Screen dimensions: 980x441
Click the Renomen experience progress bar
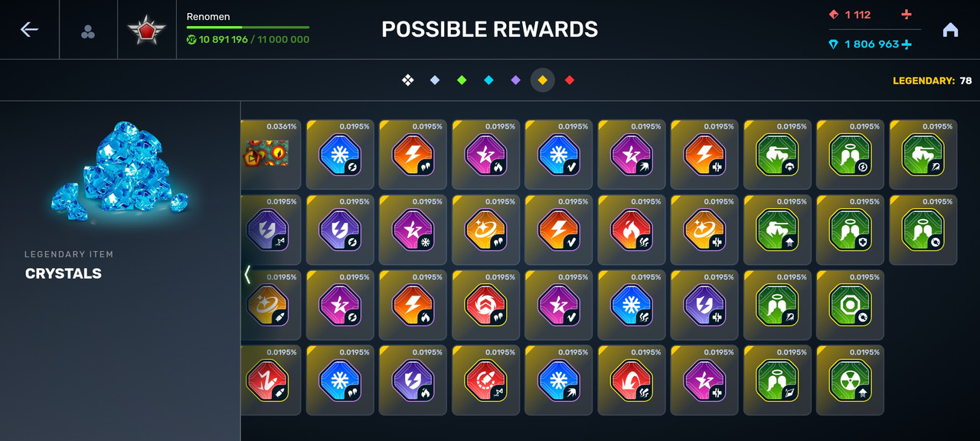(x=248, y=28)
